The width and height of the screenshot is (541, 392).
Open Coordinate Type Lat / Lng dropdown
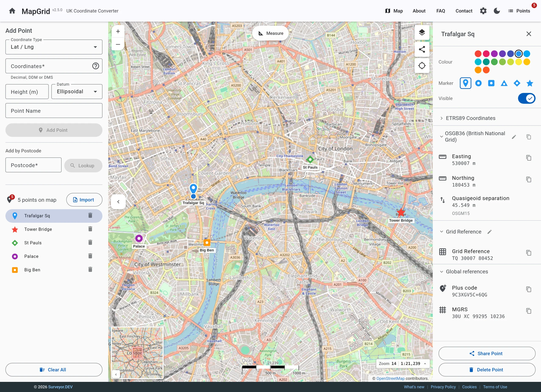coord(54,47)
